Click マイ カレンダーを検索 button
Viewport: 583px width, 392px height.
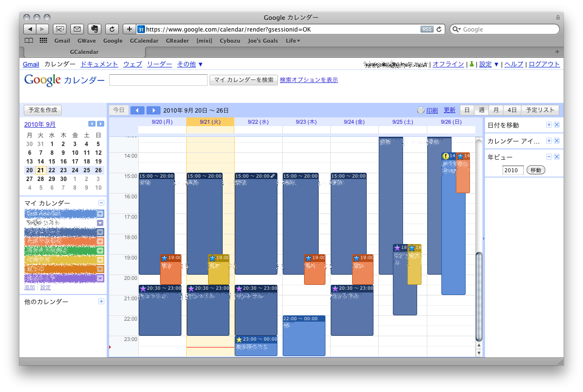(x=244, y=80)
